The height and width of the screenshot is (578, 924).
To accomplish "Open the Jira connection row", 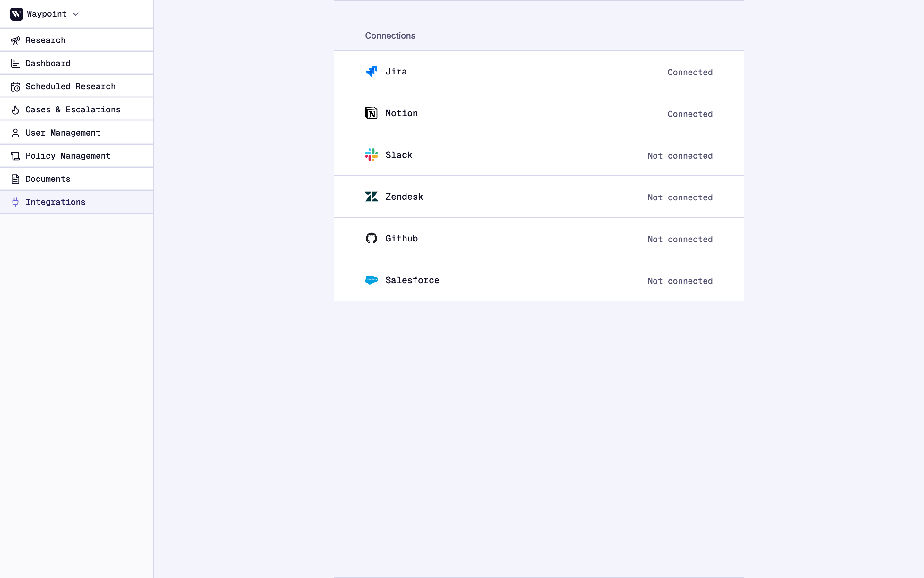I will click(539, 72).
